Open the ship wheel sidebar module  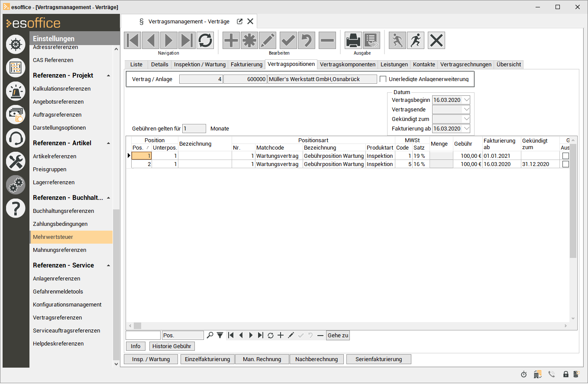[16, 44]
